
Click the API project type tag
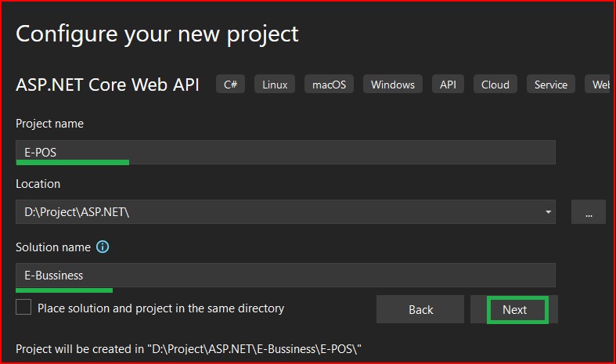click(x=448, y=85)
